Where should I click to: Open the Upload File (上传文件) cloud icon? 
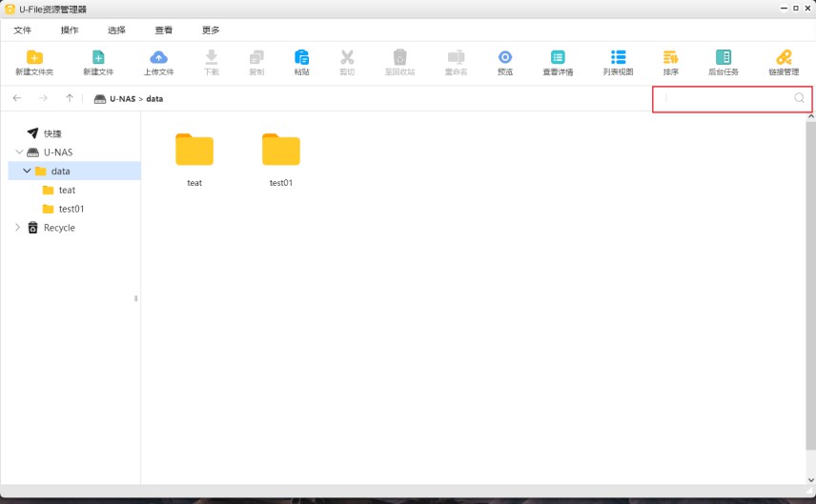pos(159,58)
